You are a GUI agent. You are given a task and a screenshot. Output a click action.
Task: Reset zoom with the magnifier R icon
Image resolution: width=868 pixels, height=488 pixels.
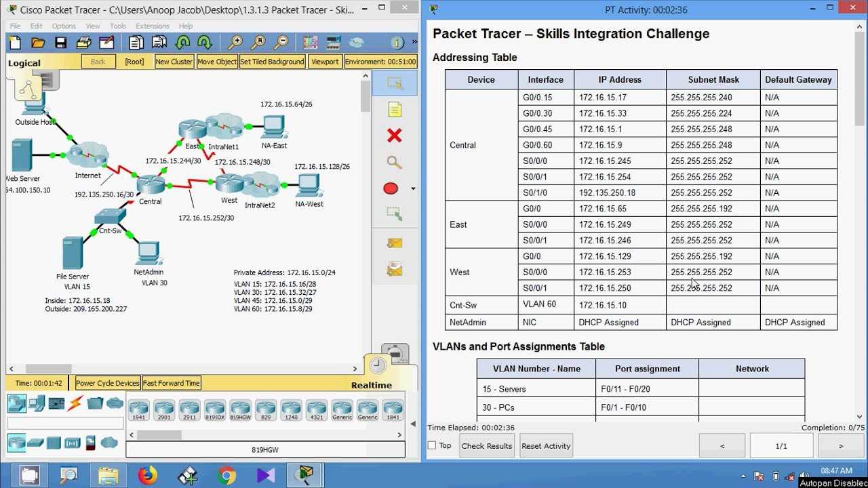(x=258, y=43)
